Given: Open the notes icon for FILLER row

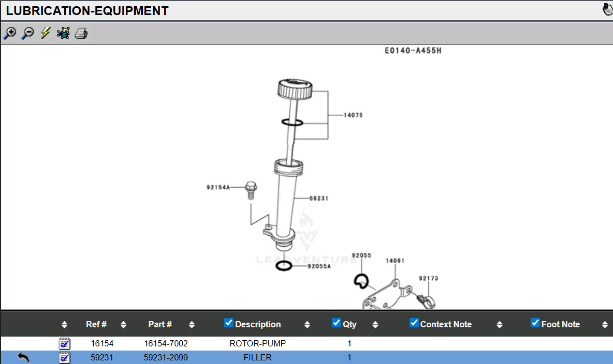Looking at the screenshot, I should [x=65, y=357].
